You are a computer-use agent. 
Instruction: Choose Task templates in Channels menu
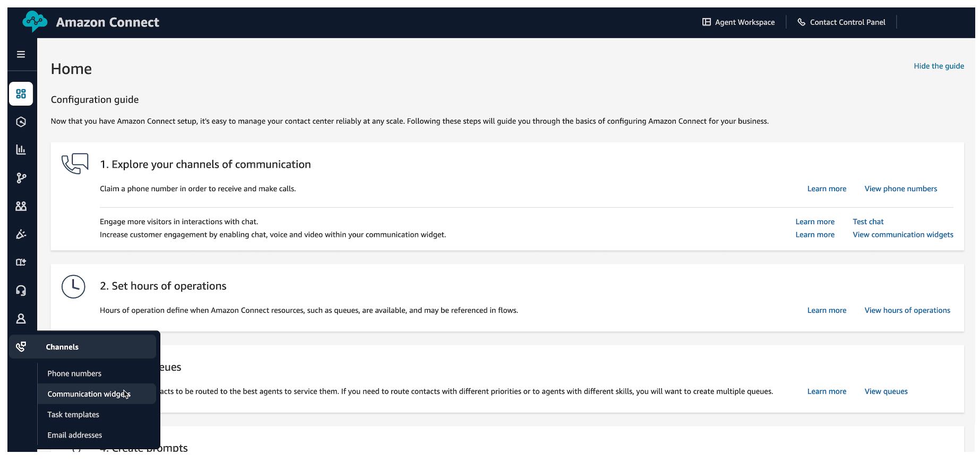[x=73, y=415]
